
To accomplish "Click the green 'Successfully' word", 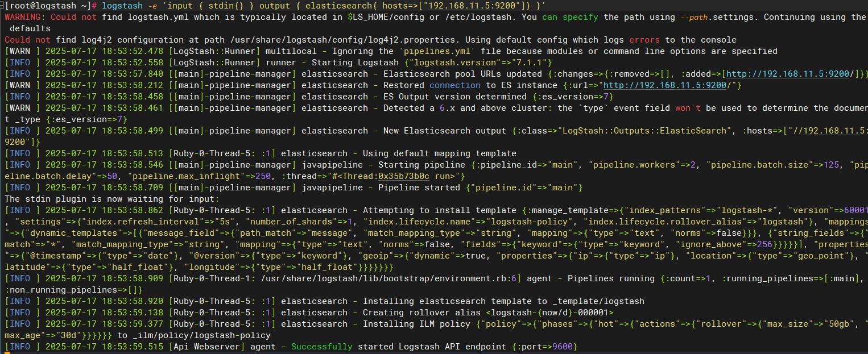I will [x=321, y=347].
